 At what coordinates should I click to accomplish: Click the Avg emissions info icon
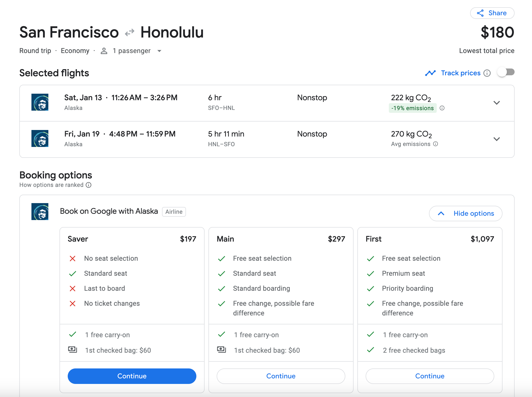tap(436, 144)
